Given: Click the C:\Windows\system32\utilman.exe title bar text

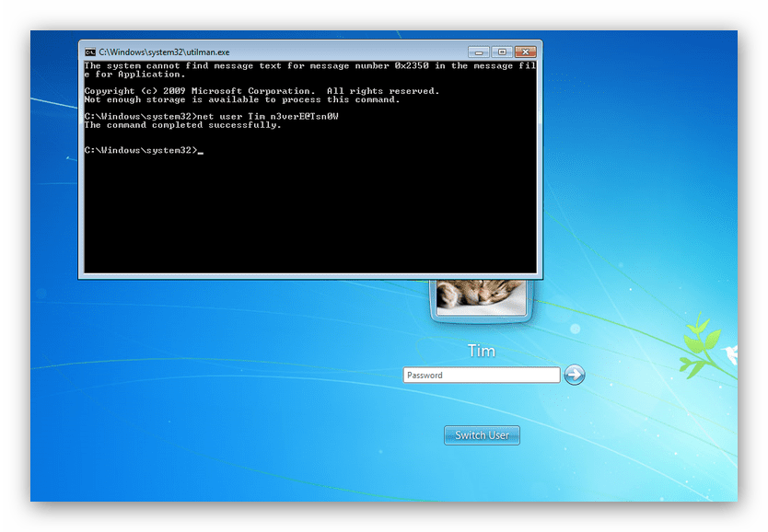Looking at the screenshot, I should point(165,53).
